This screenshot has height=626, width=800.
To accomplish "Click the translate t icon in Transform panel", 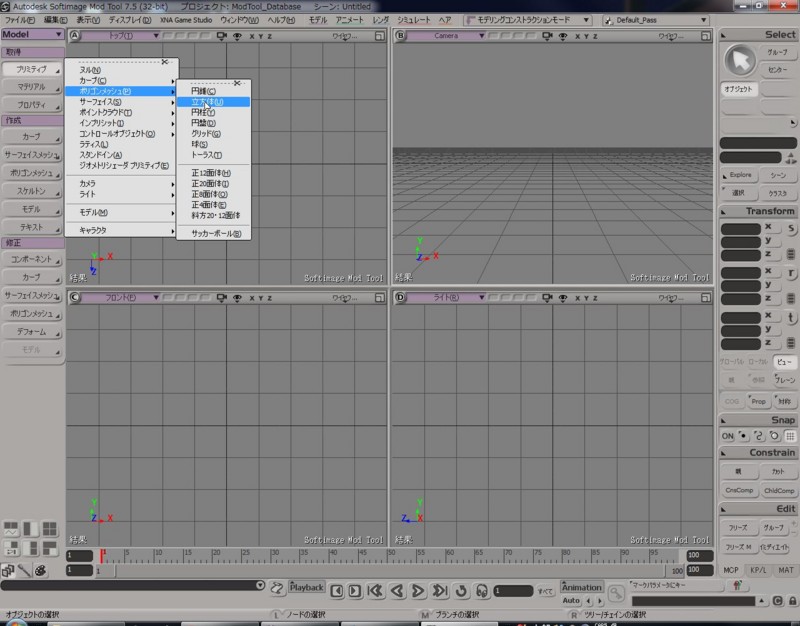I will click(x=791, y=317).
